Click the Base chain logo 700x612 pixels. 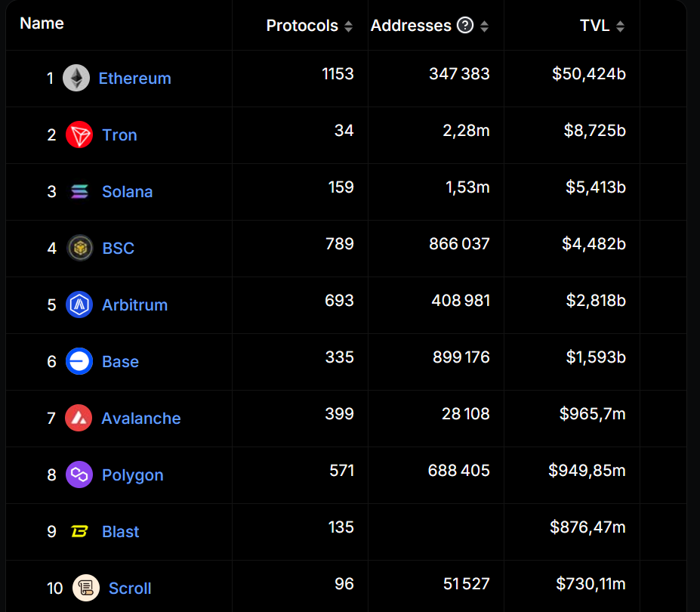(x=80, y=361)
